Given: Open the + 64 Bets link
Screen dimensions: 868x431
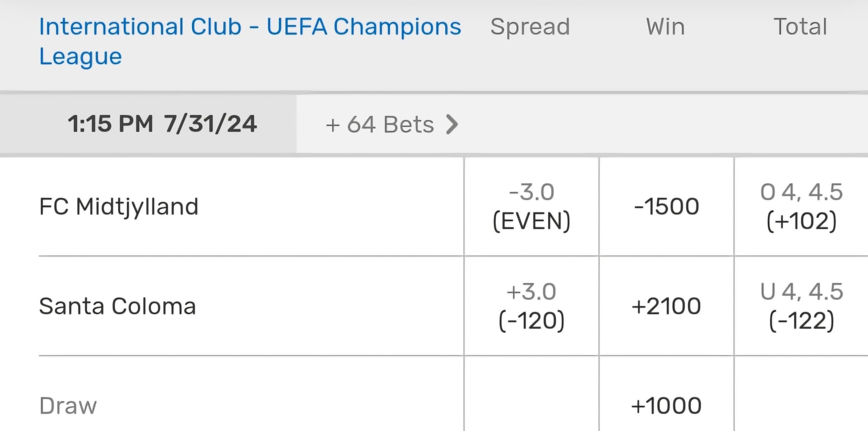Looking at the screenshot, I should pos(391,124).
